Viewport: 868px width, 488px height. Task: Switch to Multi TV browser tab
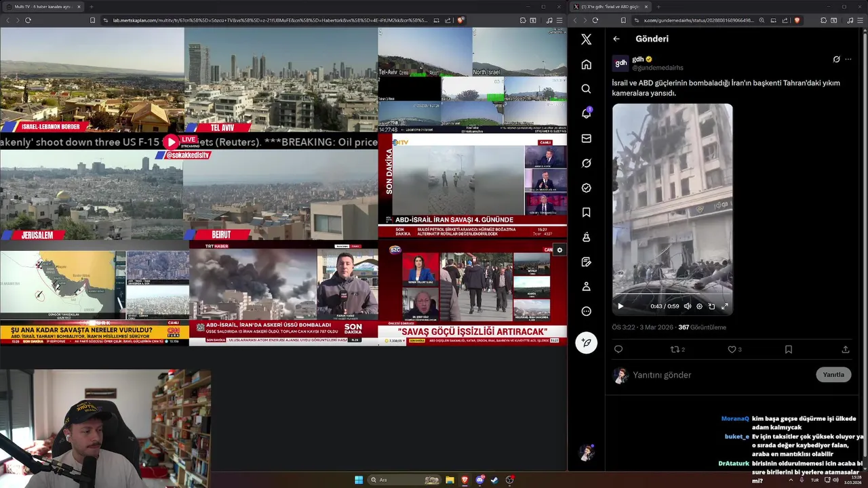[x=44, y=7]
